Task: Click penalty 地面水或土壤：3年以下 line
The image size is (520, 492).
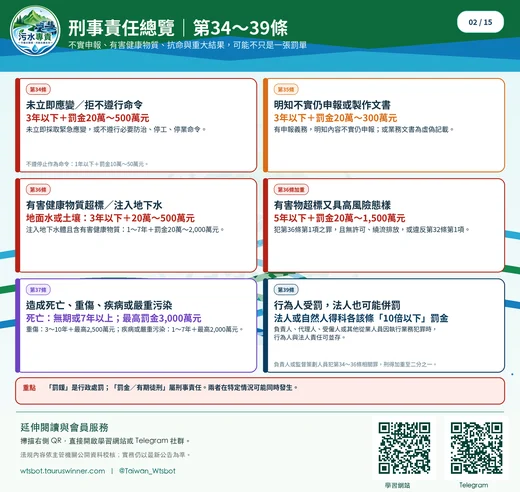Action: click(110, 218)
